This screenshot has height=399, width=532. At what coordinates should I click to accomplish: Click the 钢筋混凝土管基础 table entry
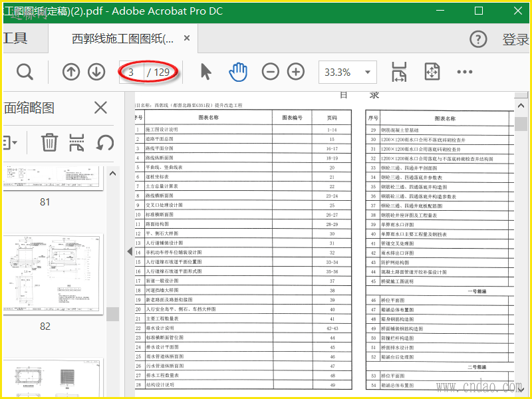[400, 130]
